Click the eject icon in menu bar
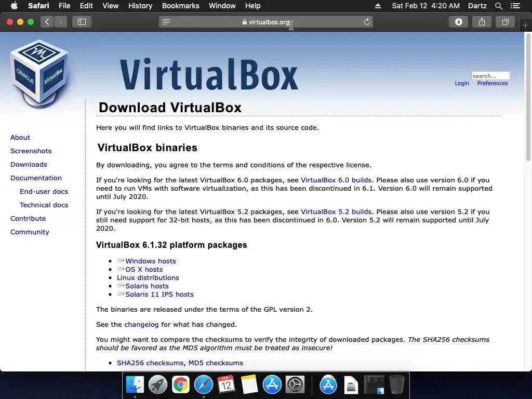532x399 pixels. coord(378,6)
